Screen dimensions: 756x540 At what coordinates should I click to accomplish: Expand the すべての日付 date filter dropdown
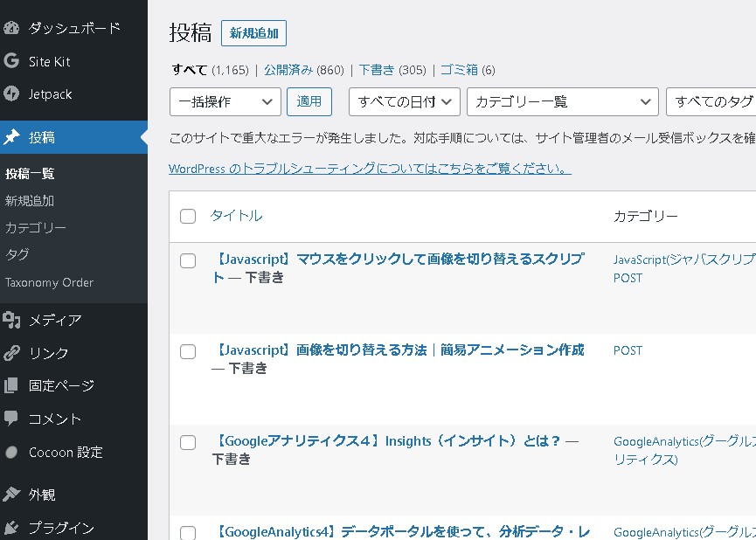pos(404,101)
